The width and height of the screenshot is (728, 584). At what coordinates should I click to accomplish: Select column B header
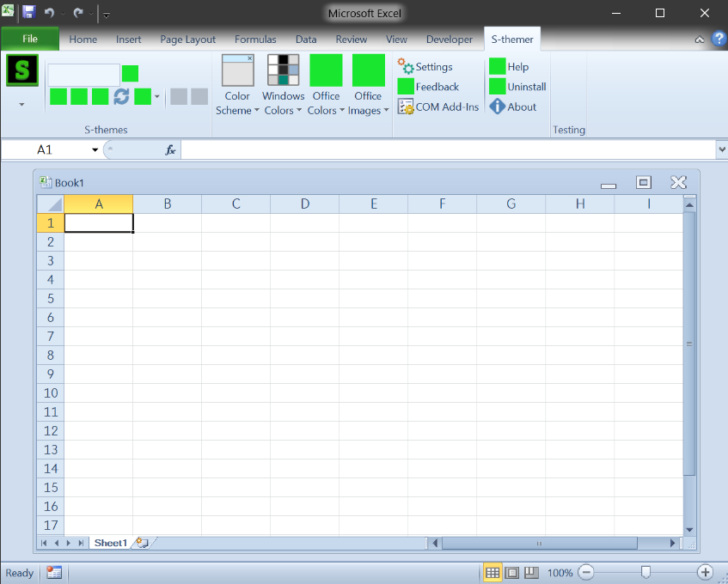[x=167, y=204]
